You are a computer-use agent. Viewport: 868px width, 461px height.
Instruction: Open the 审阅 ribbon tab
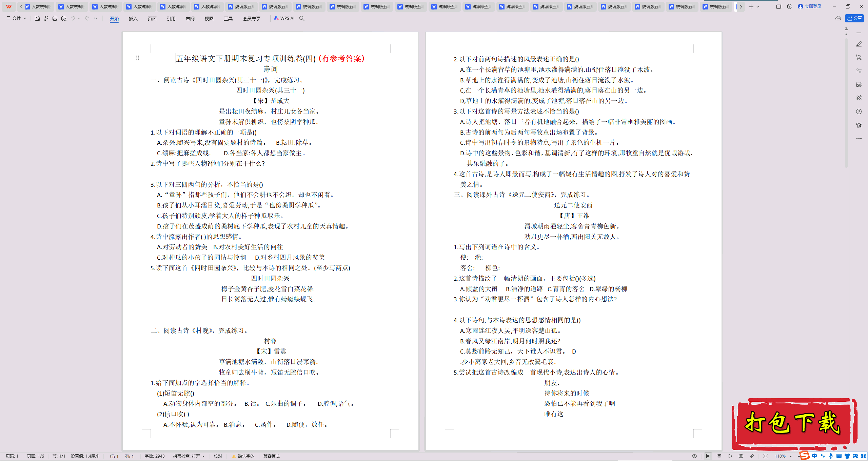tap(190, 19)
